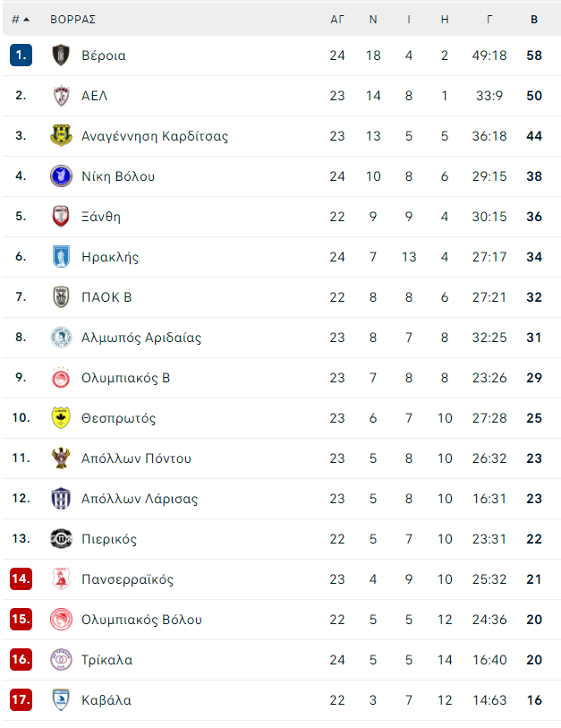Select the Νίκη Βόλου blue round badge
This screenshot has width=561, height=728.
click(x=61, y=176)
